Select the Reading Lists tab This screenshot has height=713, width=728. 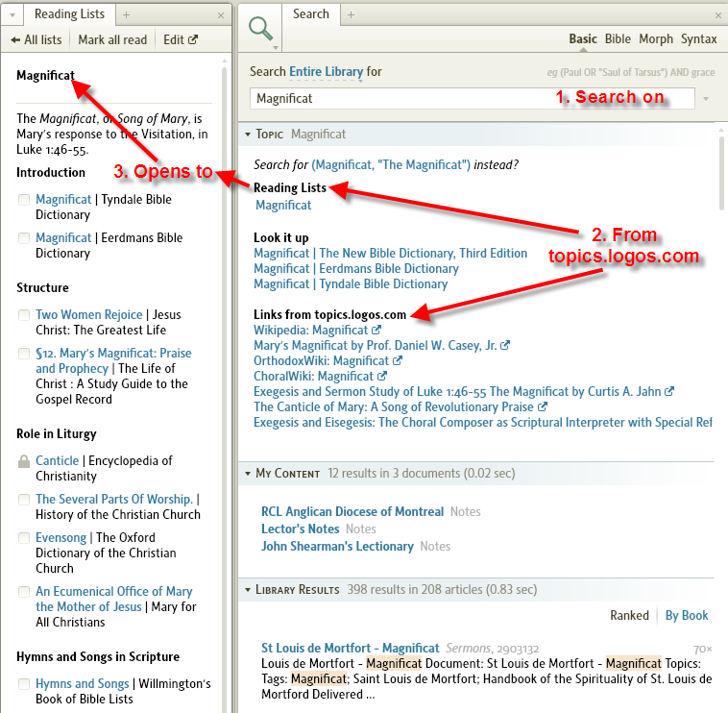point(69,14)
